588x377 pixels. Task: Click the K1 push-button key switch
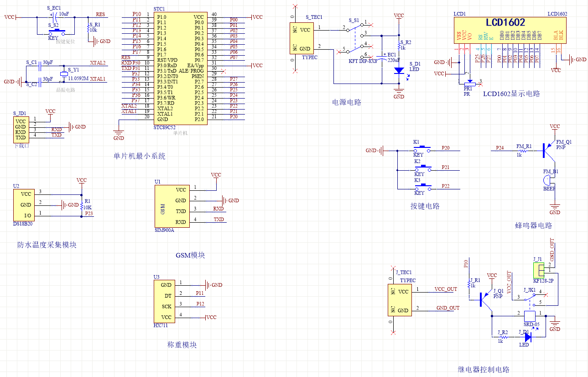(422, 149)
